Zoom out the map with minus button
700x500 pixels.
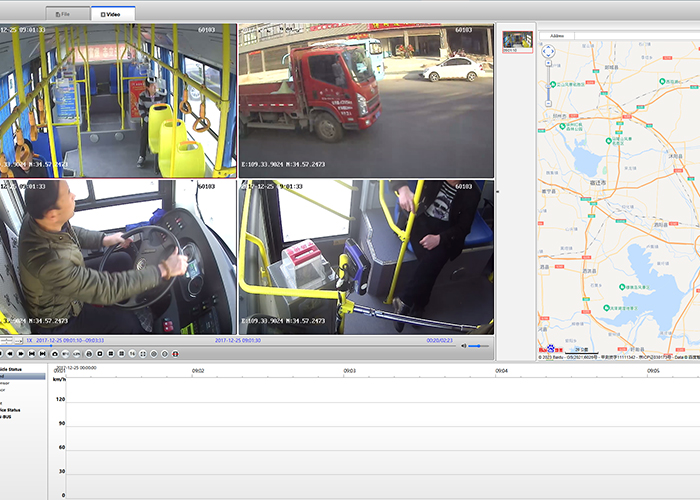[x=549, y=104]
